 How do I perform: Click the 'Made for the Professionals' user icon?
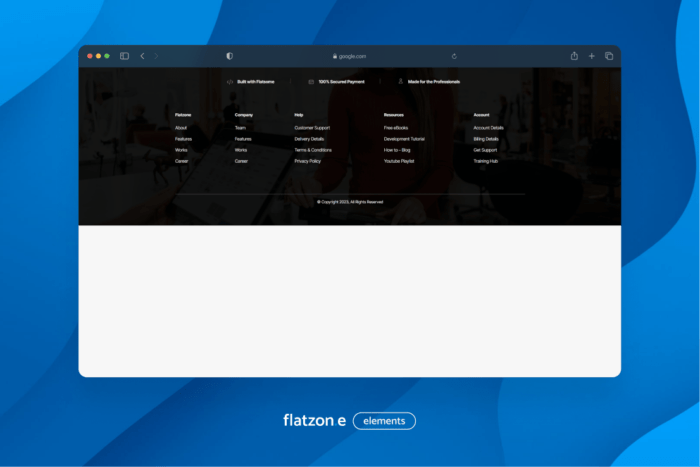click(400, 81)
